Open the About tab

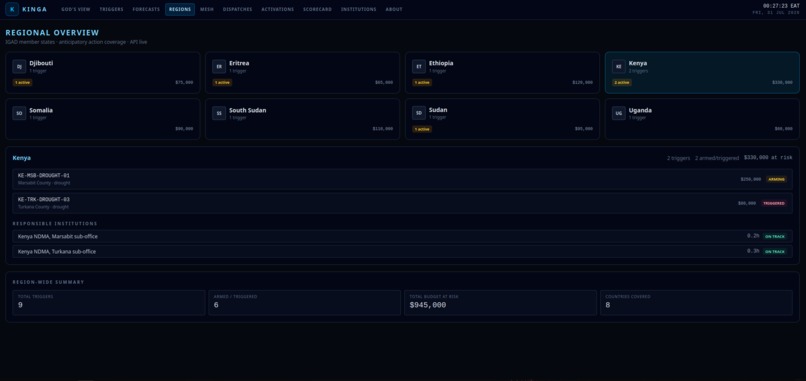(x=394, y=9)
